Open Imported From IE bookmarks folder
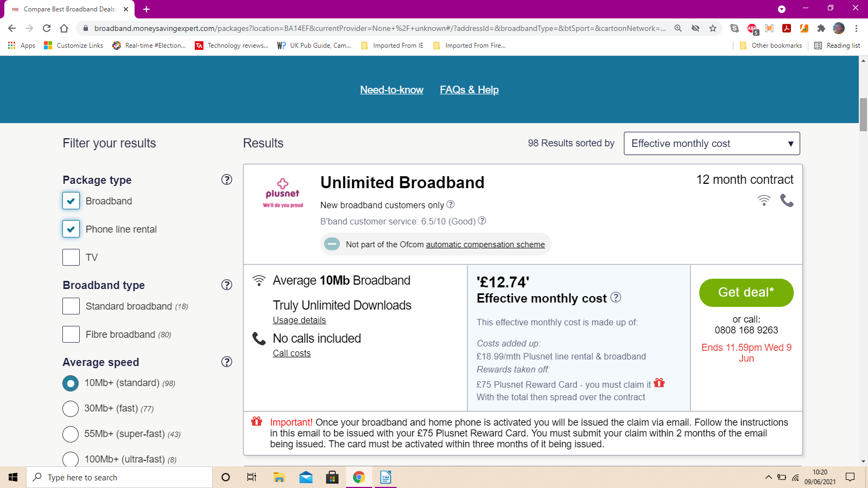Screen dimensions: 868x488 click(x=392, y=46)
